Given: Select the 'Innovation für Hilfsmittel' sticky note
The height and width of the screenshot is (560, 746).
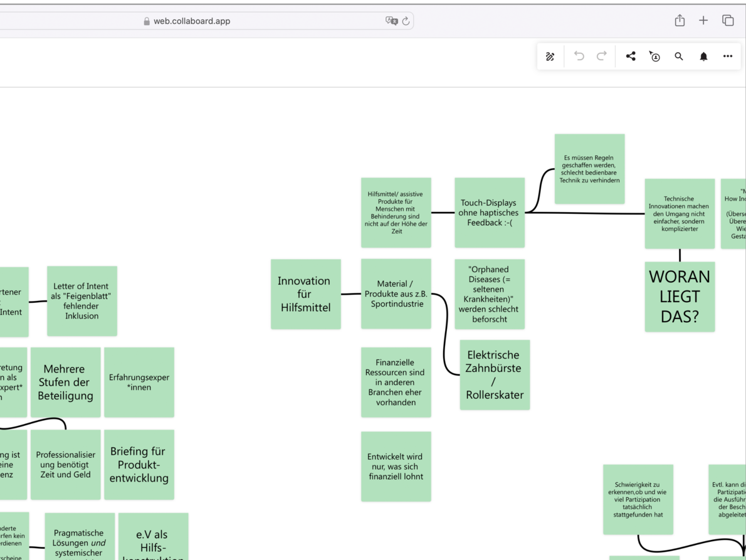Looking at the screenshot, I should [305, 293].
